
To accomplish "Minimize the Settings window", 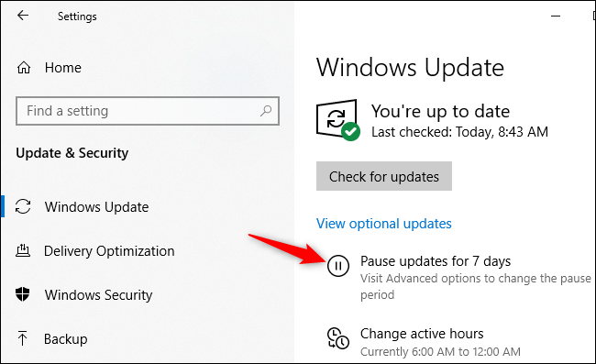I will [556, 16].
